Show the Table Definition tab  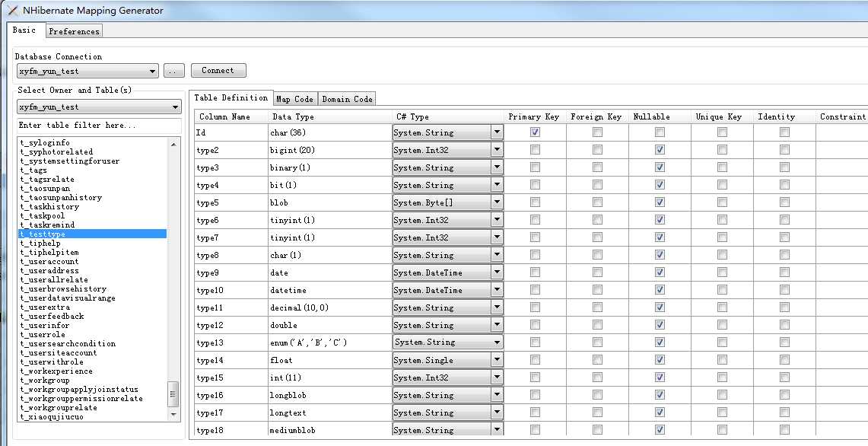point(231,97)
